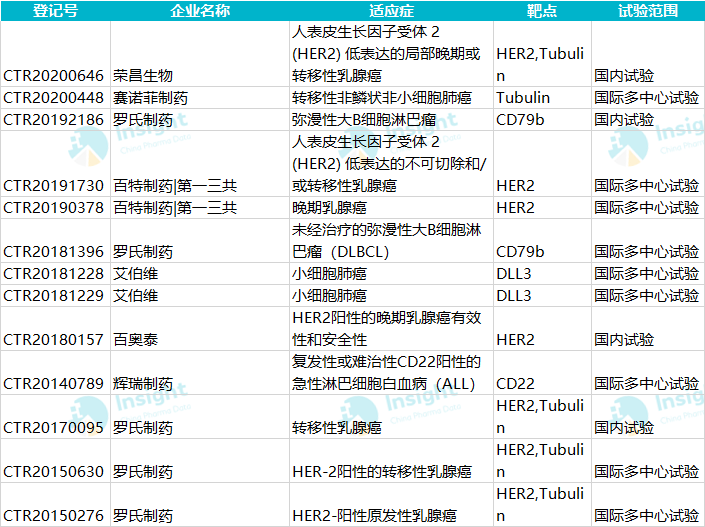Viewport: 705px width, 527px height.
Task: Select cell CTR20192186
Action: [x=54, y=120]
